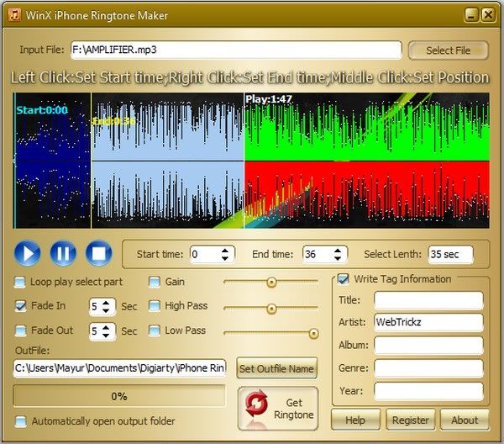Click the Low Pass slider handle
The height and width of the screenshot is (444, 504).
[x=313, y=334]
